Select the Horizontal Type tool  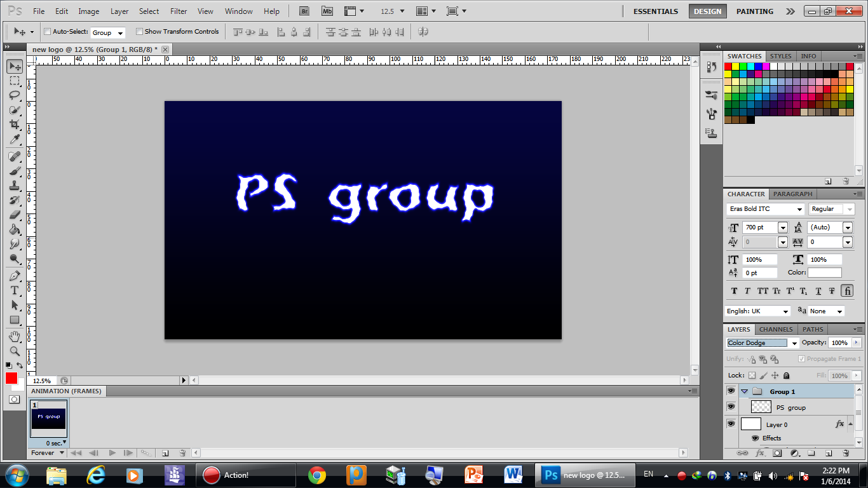[14, 290]
